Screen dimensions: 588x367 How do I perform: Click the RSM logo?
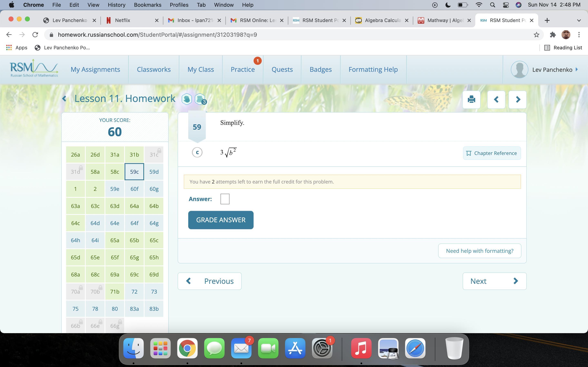point(34,69)
